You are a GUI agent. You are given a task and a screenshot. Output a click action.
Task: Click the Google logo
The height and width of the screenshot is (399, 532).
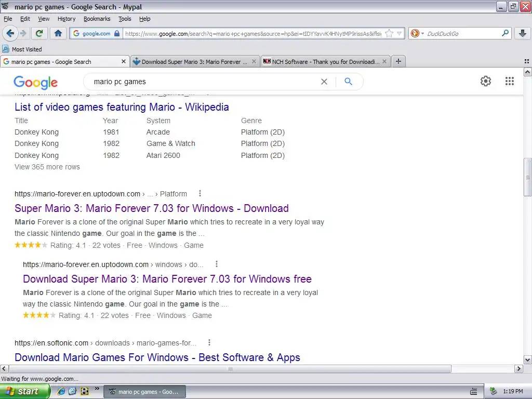pyautogui.click(x=36, y=83)
